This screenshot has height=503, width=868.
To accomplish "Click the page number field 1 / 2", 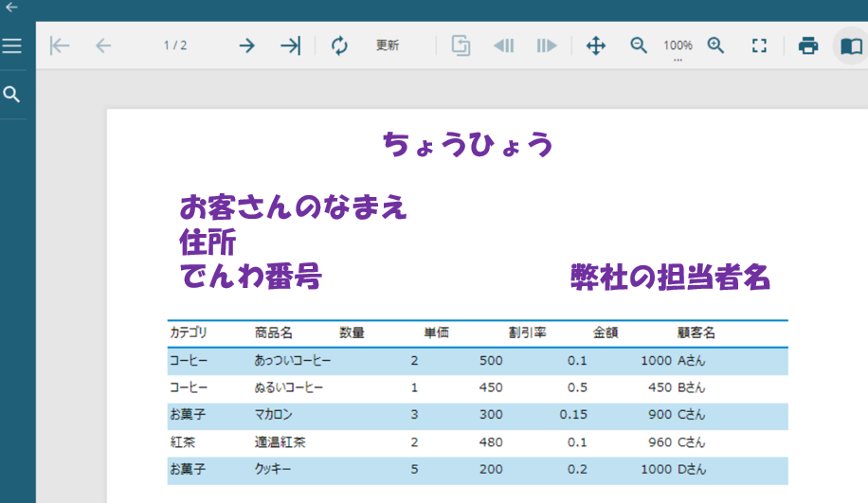I will point(175,45).
